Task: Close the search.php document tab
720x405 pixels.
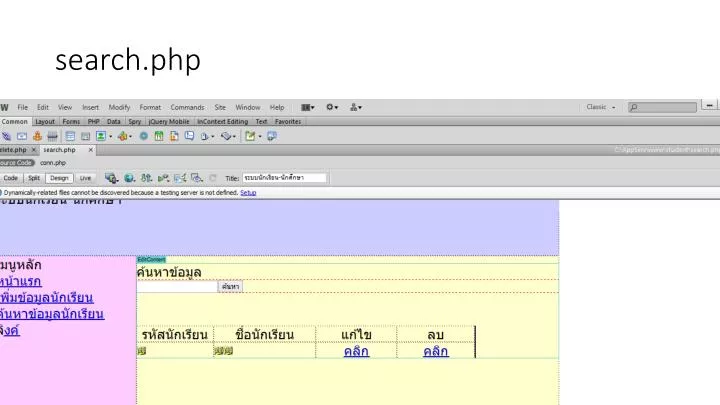Action: click(90, 150)
